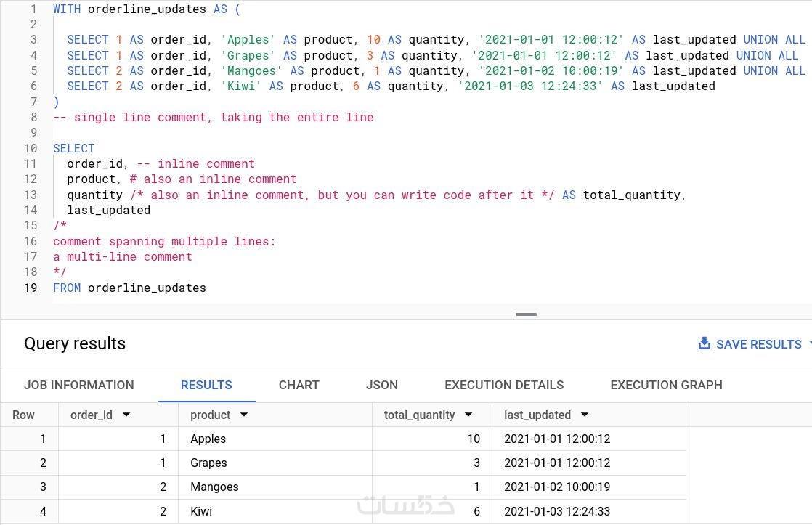The width and height of the screenshot is (812, 525).
Task: Switch to the JSON tab
Action: (x=381, y=385)
